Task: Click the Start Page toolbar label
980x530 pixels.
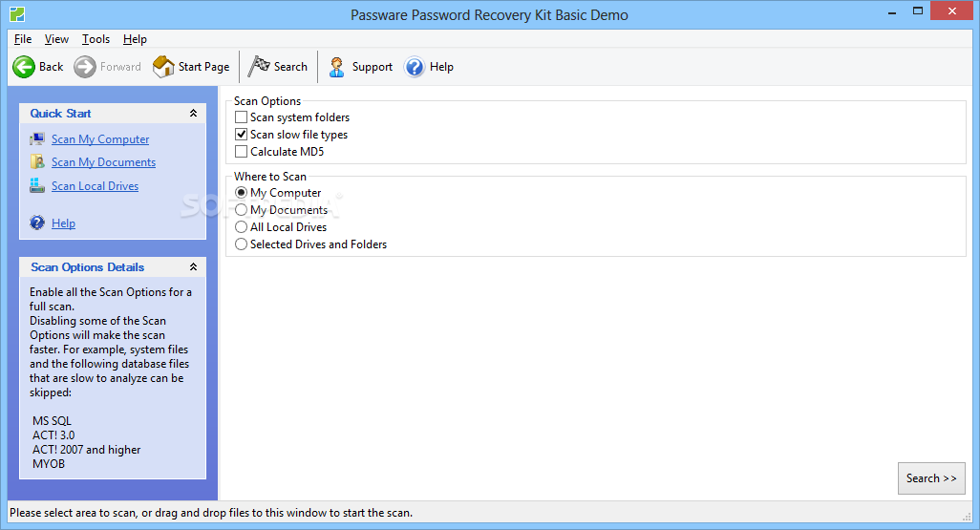Action: click(203, 67)
